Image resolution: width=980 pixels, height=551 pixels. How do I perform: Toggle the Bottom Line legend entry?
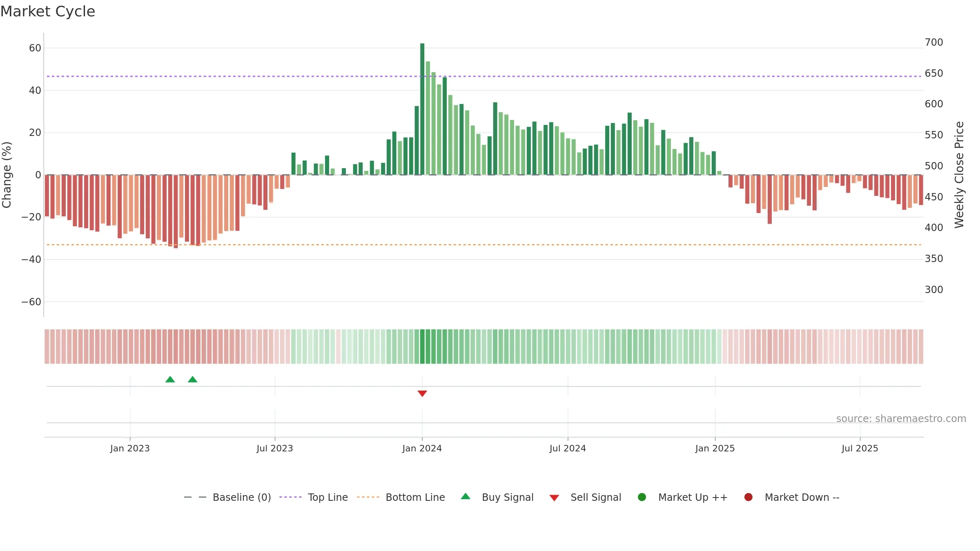tap(401, 497)
